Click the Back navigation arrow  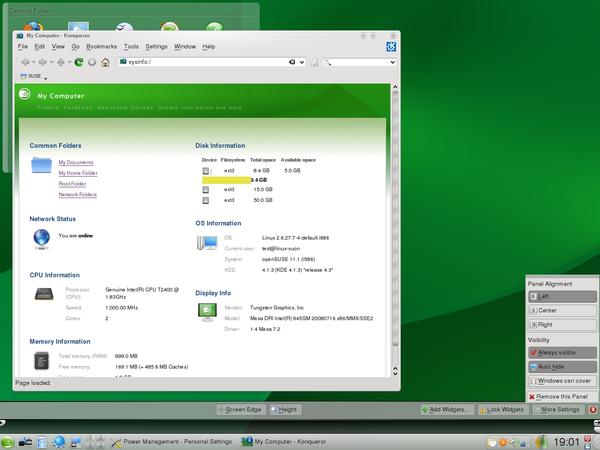point(25,62)
